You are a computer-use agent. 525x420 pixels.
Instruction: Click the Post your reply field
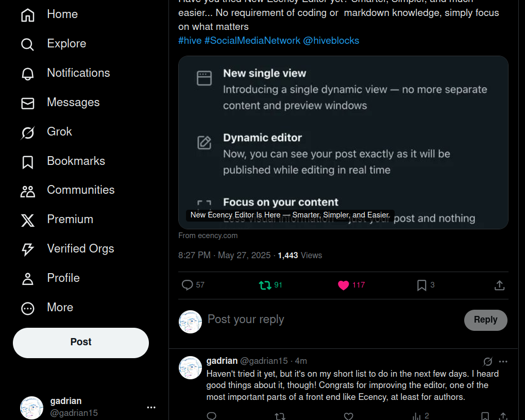[331, 320]
